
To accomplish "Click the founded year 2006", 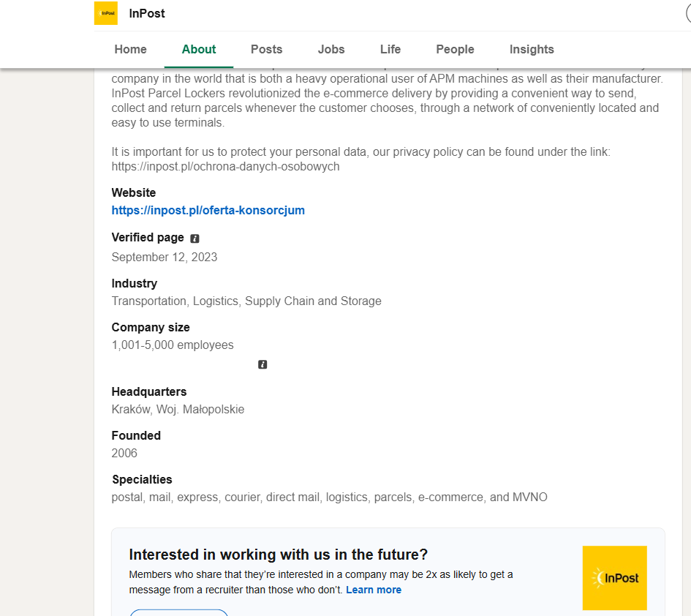I will (x=124, y=454).
